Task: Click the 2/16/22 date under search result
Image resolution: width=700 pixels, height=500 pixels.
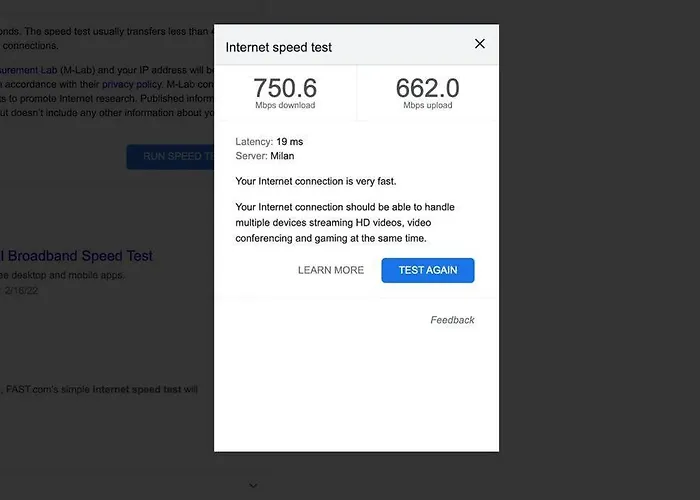Action: click(21, 291)
